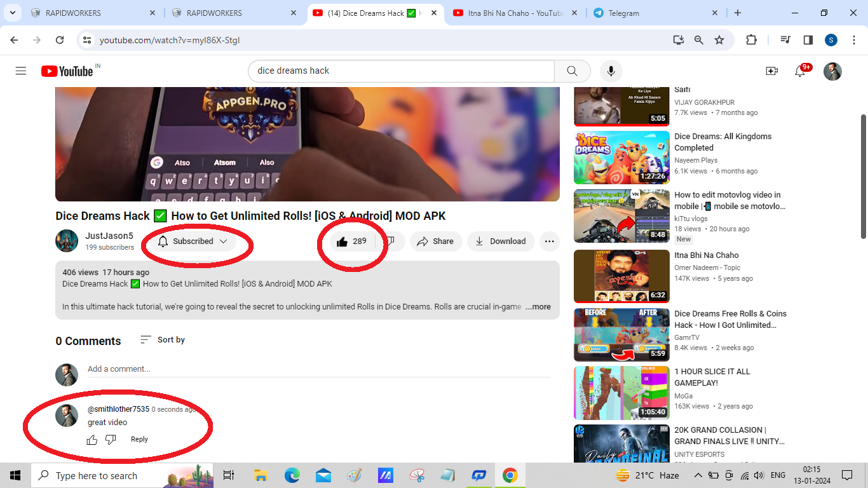Open Windows notification center

846,475
